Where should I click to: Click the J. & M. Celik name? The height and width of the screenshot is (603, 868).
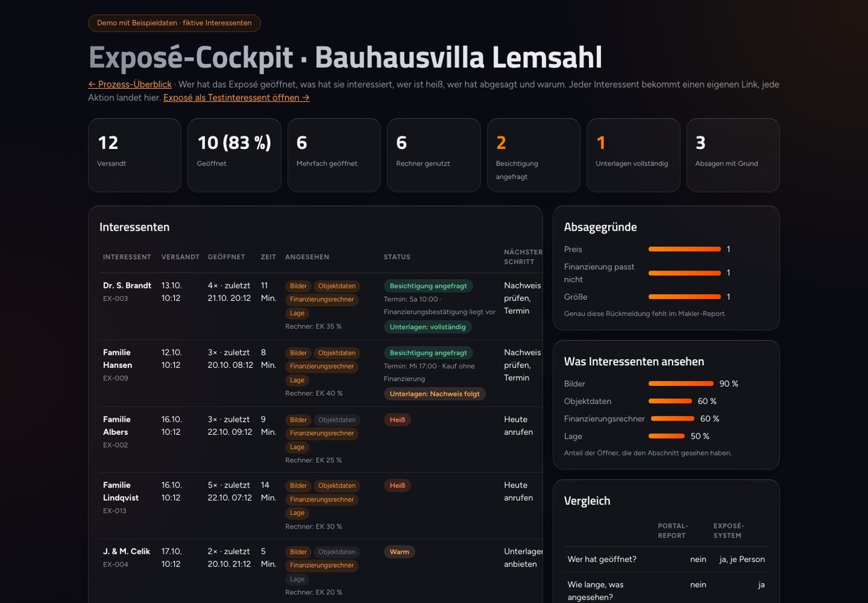(126, 552)
